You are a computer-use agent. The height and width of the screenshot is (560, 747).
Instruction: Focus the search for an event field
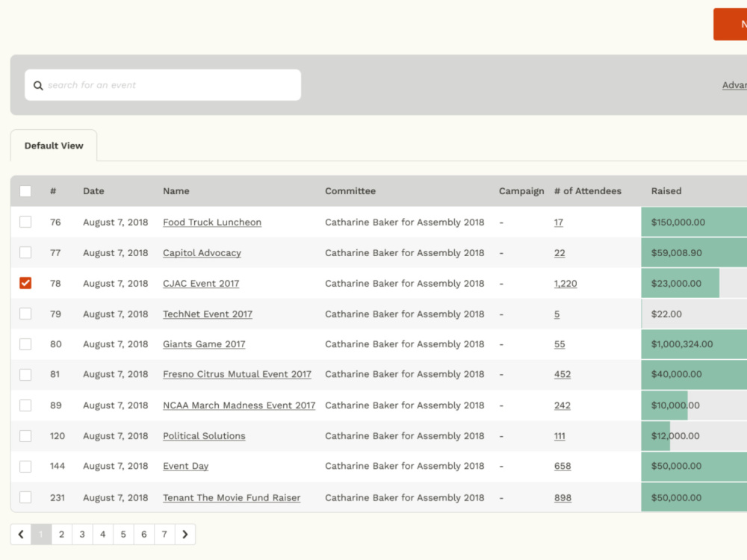pyautogui.click(x=163, y=85)
